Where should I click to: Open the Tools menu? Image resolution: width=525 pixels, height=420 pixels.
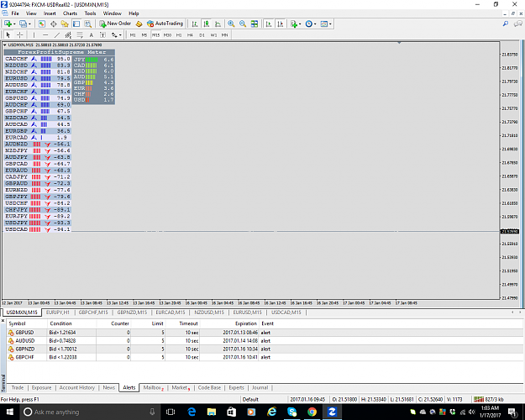point(90,13)
